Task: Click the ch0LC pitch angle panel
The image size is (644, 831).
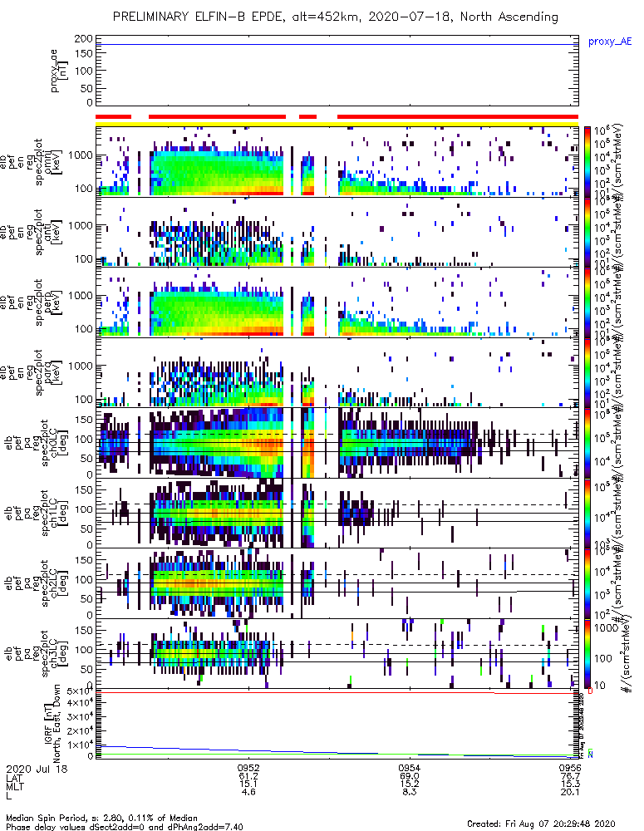Action: (x=337, y=443)
